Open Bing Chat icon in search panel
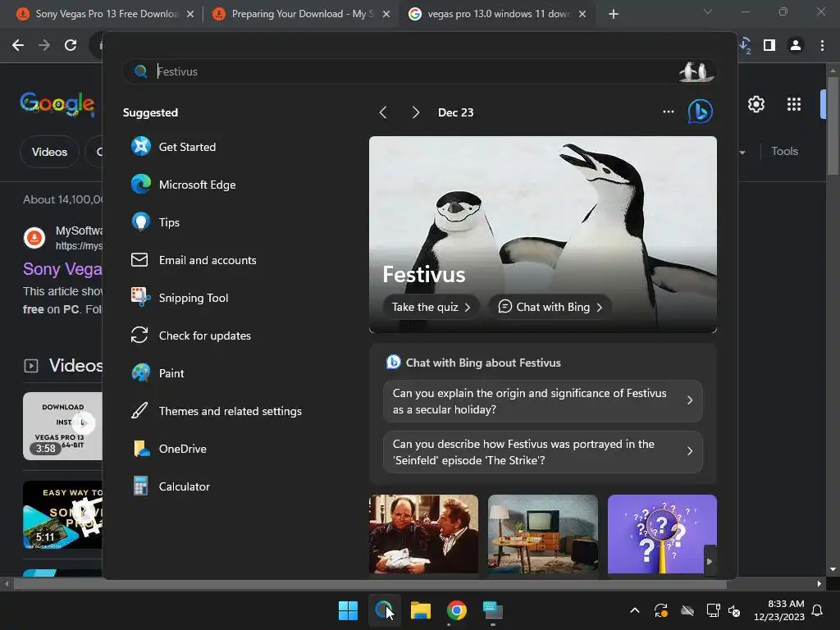840x630 pixels. click(x=700, y=112)
